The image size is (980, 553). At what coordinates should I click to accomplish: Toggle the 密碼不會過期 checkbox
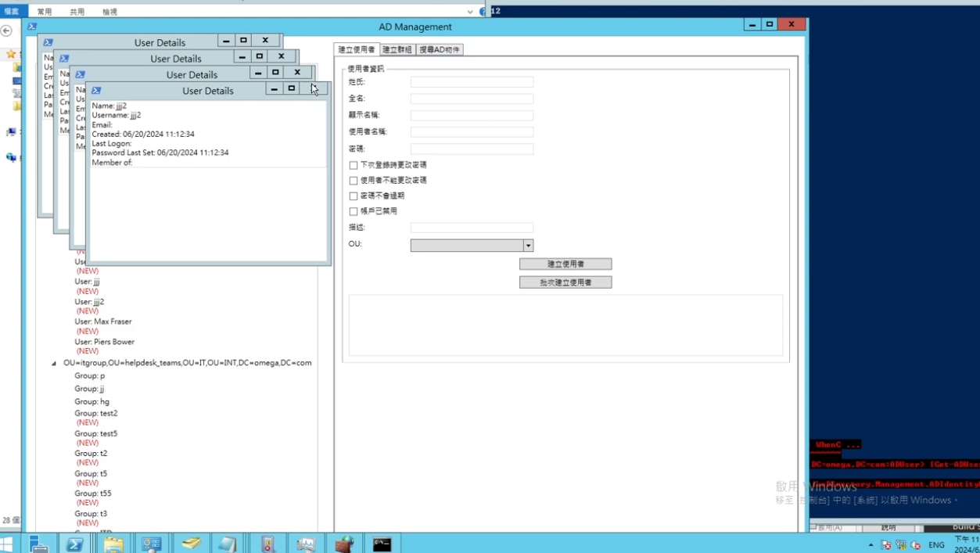[354, 196]
